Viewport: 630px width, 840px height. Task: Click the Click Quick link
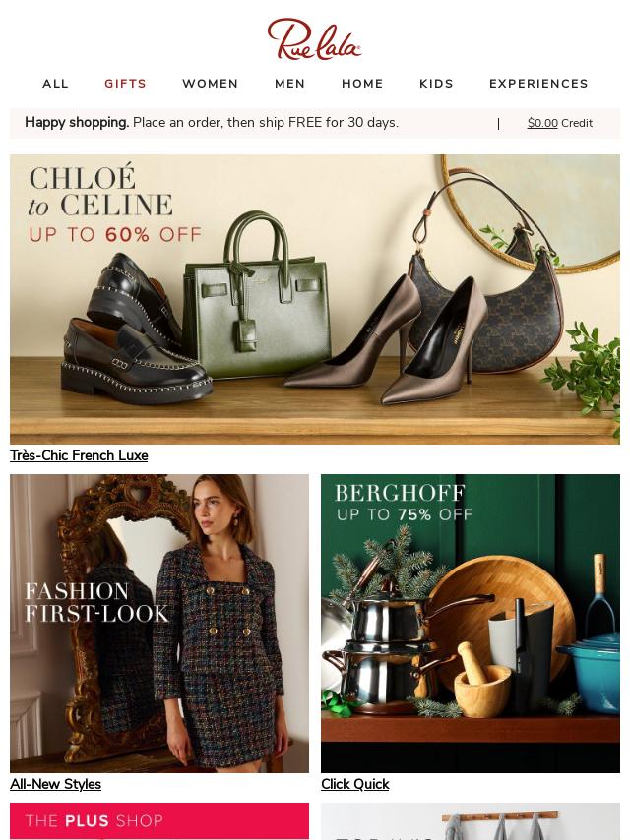(355, 784)
